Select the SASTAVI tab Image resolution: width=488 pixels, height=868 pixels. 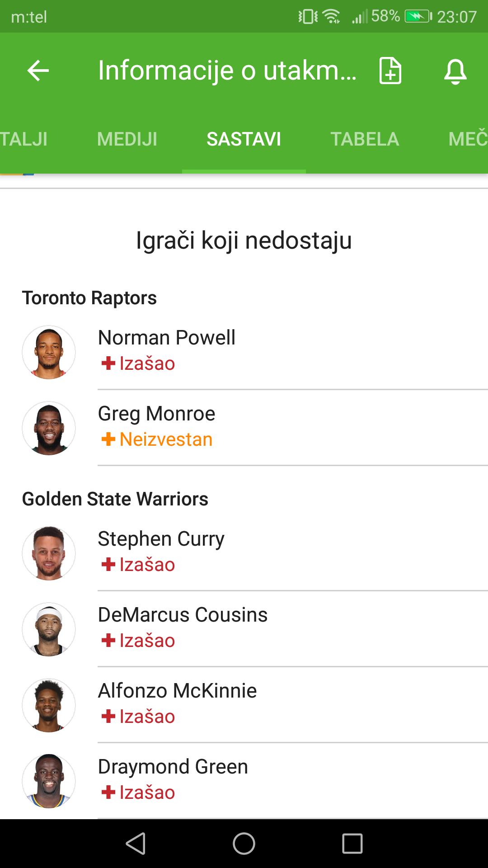(x=244, y=139)
